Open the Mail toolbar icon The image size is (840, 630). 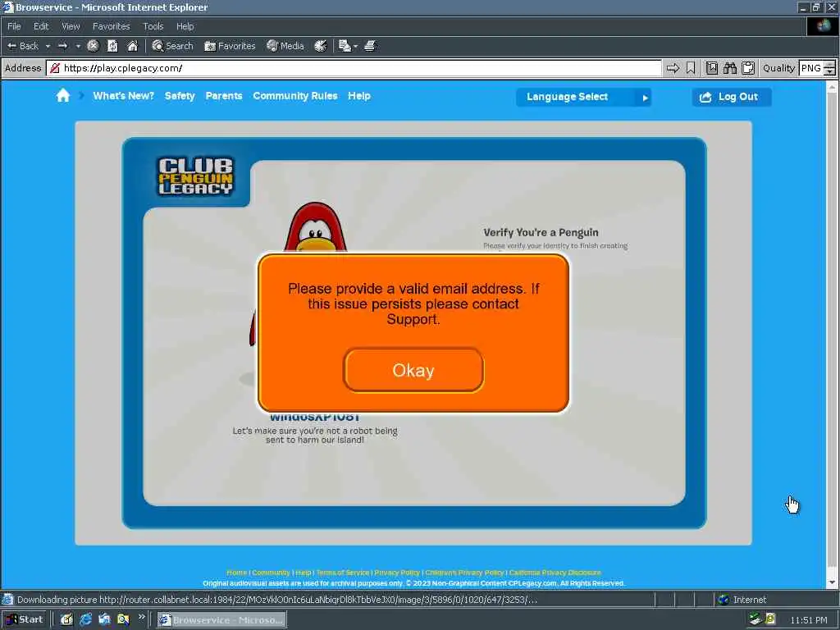tap(345, 46)
